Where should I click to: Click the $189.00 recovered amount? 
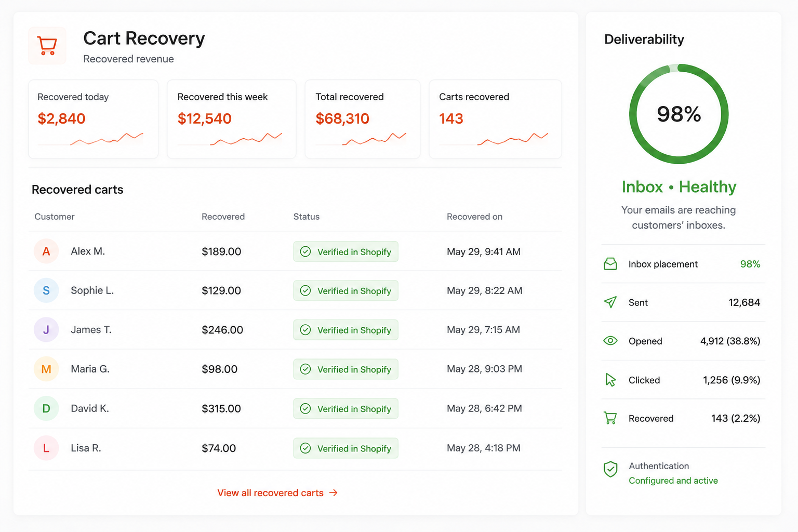221,251
